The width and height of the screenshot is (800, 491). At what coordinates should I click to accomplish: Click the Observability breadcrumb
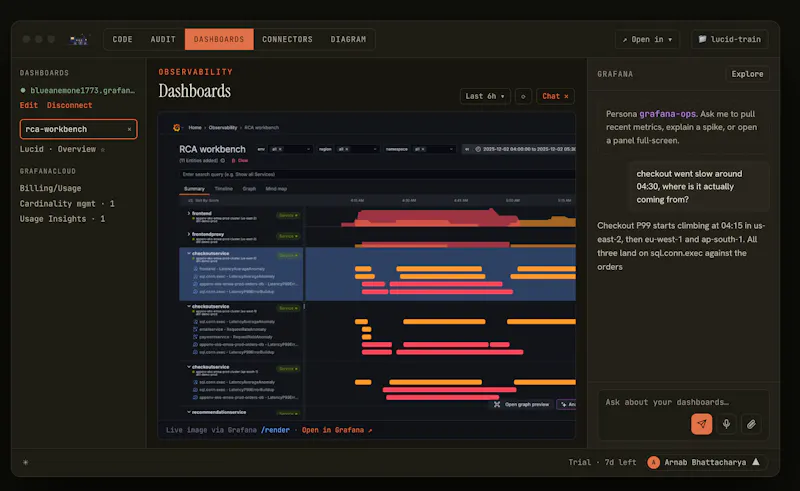click(x=223, y=128)
